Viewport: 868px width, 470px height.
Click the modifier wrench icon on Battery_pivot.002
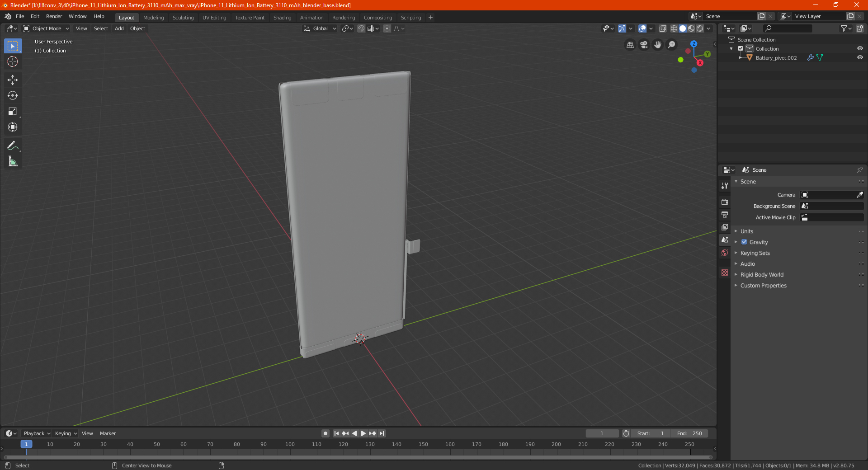(x=810, y=57)
